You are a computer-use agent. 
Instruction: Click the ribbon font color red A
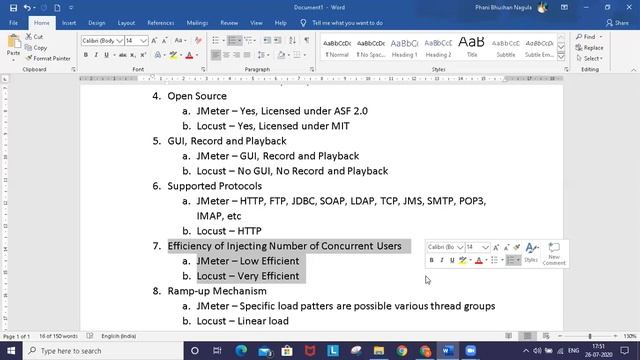189,55
